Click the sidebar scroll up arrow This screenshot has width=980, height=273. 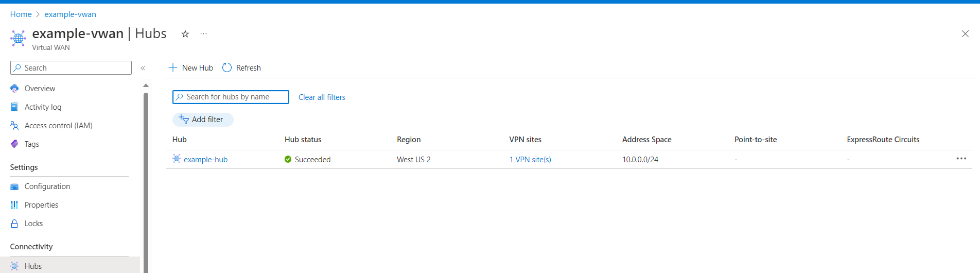pyautogui.click(x=146, y=86)
